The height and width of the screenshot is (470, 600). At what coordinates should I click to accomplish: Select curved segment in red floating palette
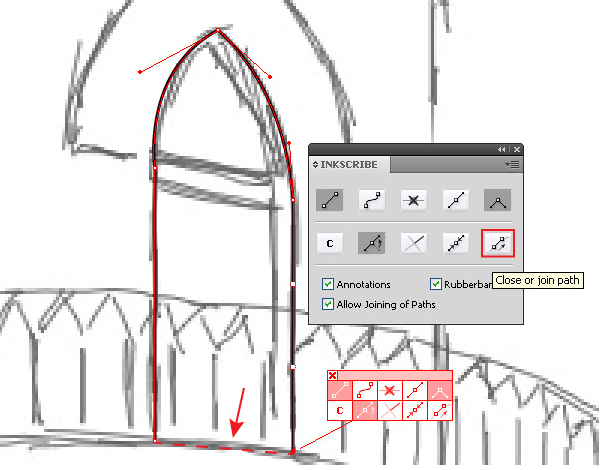[x=365, y=390]
